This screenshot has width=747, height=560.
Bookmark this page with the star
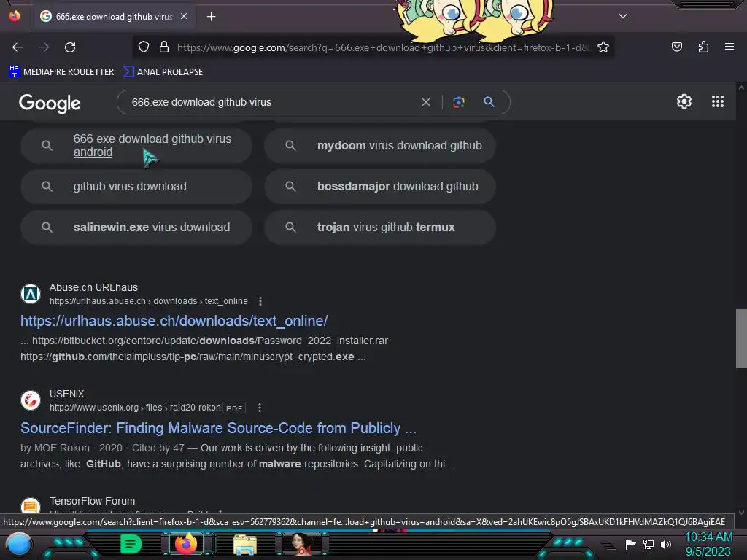point(603,47)
